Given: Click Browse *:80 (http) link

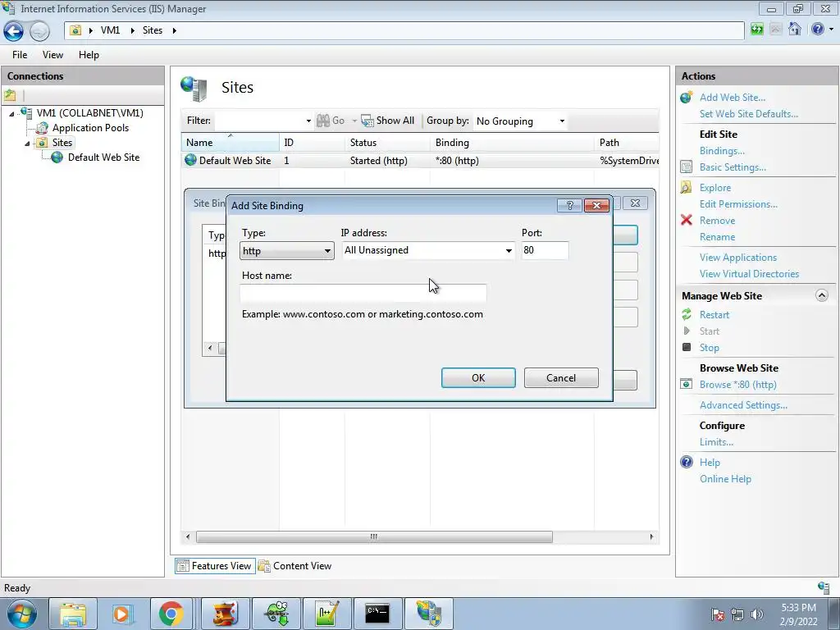Looking at the screenshot, I should click(737, 385).
